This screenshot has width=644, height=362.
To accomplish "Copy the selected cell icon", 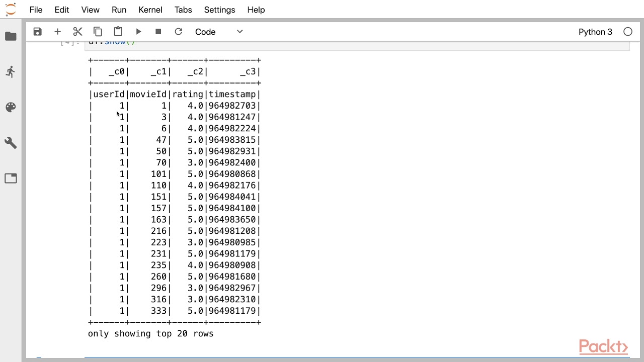I will 98,32.
